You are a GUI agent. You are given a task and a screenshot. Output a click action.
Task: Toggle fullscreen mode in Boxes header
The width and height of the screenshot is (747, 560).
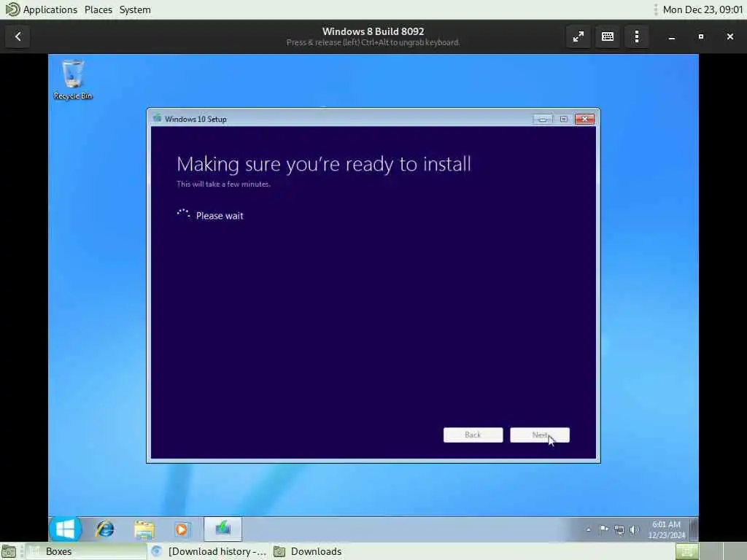tap(578, 36)
